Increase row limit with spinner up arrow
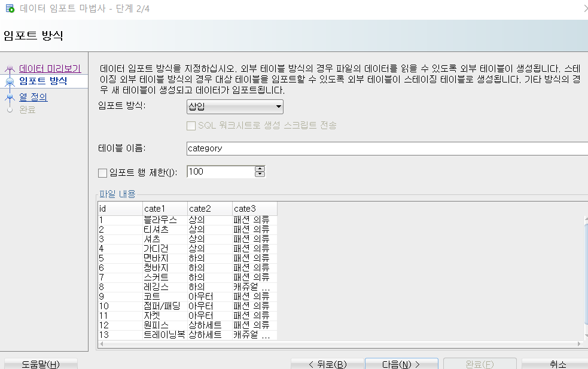This screenshot has width=588, height=369. pos(260,169)
